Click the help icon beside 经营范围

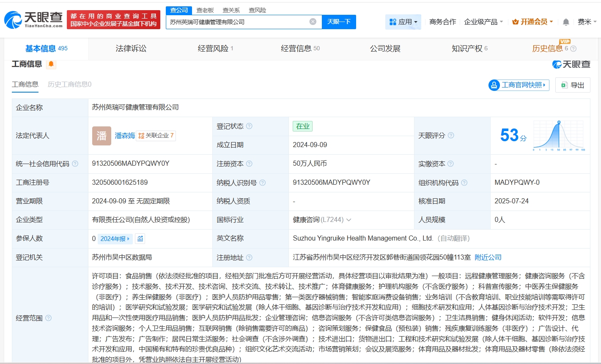(49, 318)
